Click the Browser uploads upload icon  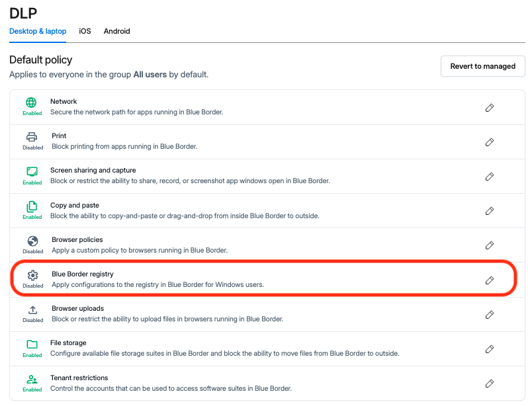tap(32, 309)
